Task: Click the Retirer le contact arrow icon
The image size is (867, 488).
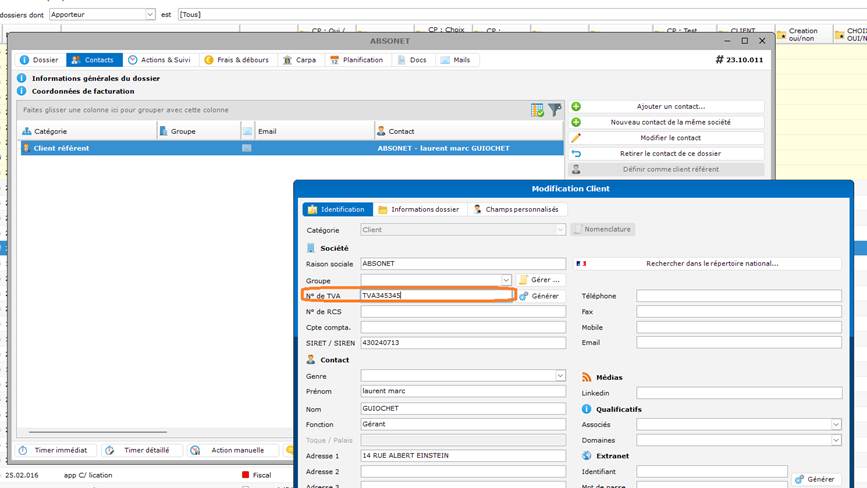Action: click(x=576, y=154)
